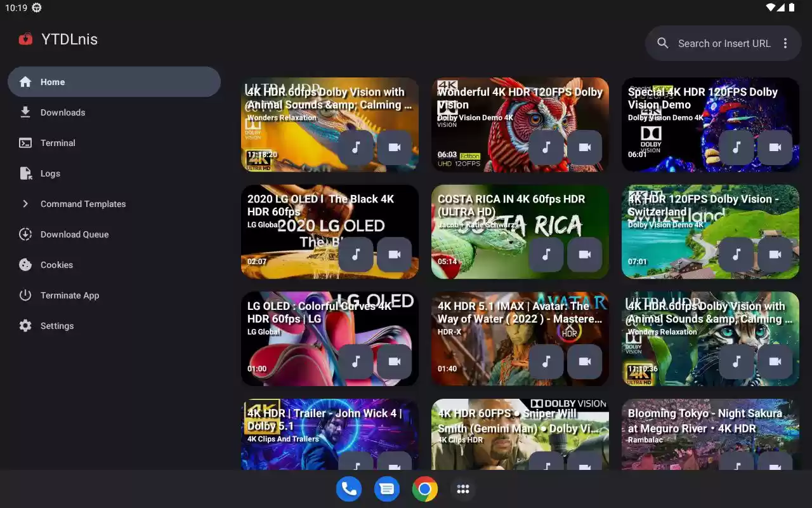Open the Terminal page
812x508 pixels.
point(58,143)
